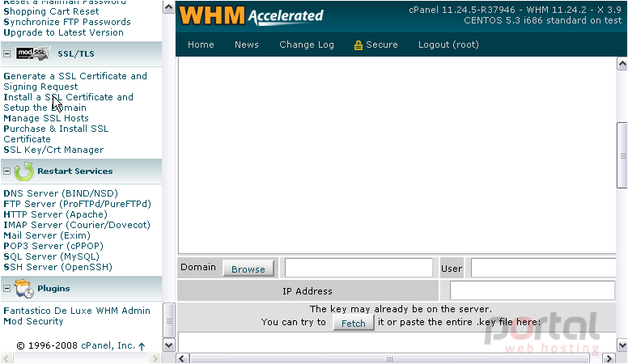
Task: Open Shopping Cart Reset link
Action: point(51,11)
